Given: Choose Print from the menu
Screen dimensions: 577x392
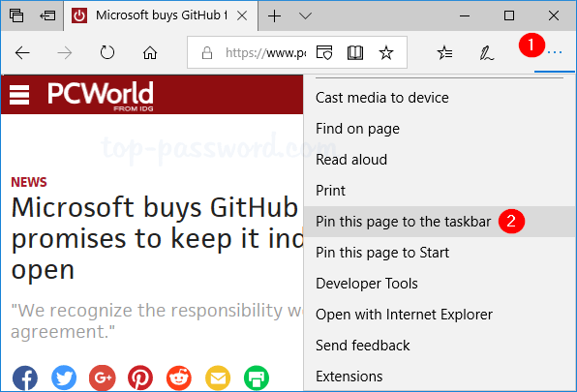Looking at the screenshot, I should point(440,191).
